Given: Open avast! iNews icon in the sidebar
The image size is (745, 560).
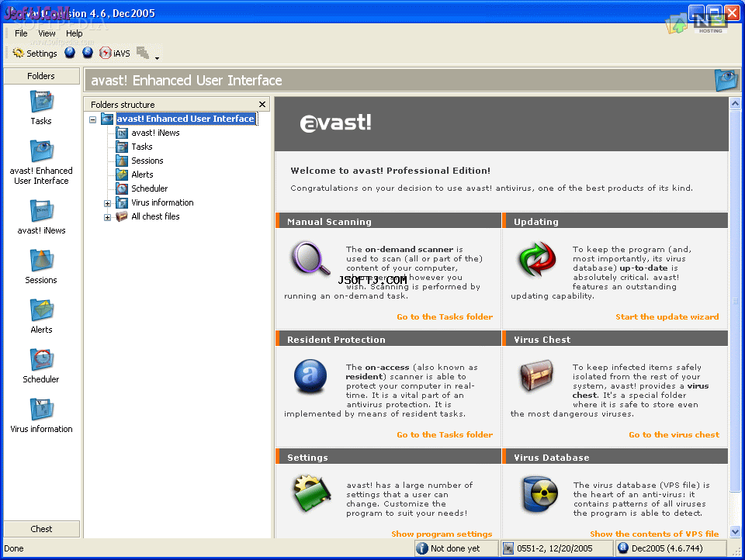Looking at the screenshot, I should click(x=41, y=216).
